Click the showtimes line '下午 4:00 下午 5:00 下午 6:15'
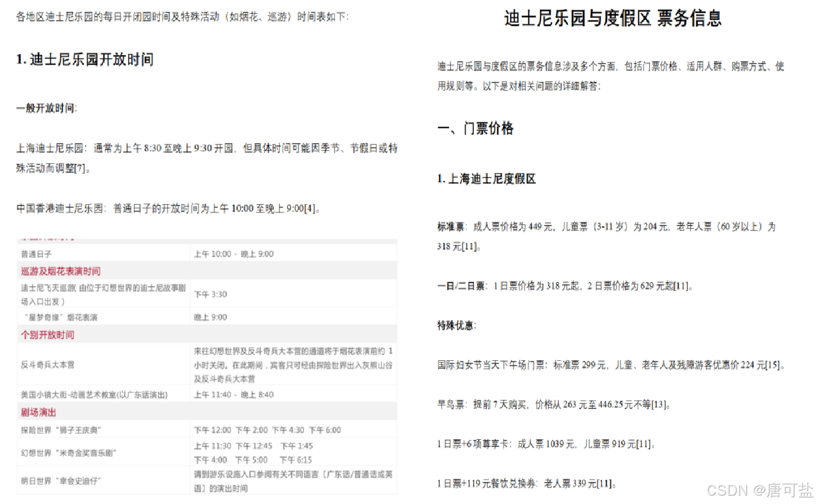 (253, 460)
